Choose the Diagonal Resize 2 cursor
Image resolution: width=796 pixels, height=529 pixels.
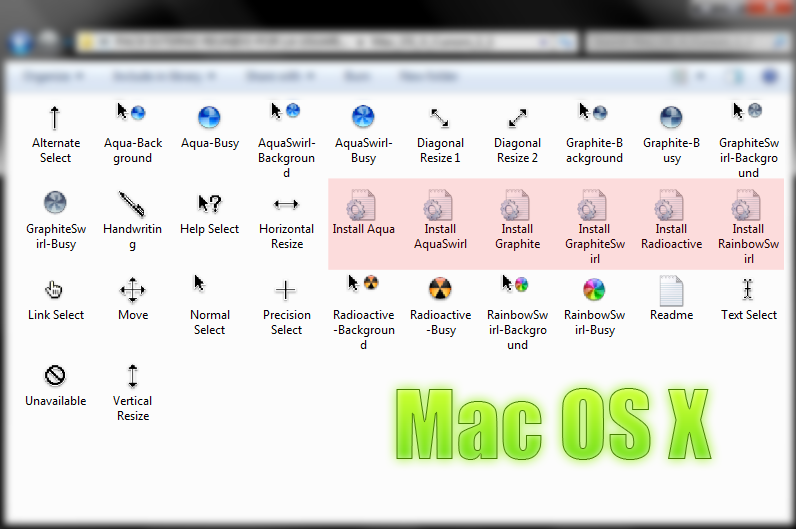click(x=517, y=134)
